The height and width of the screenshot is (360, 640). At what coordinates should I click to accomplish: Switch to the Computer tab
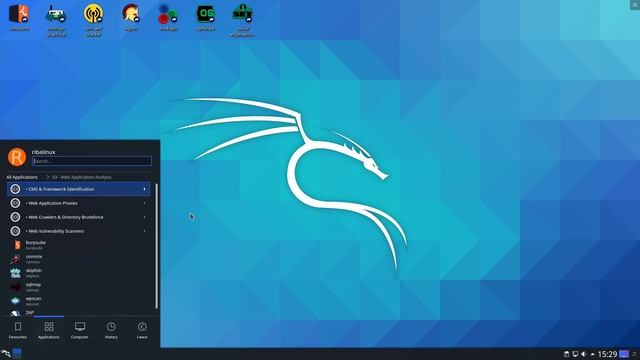coord(80,330)
